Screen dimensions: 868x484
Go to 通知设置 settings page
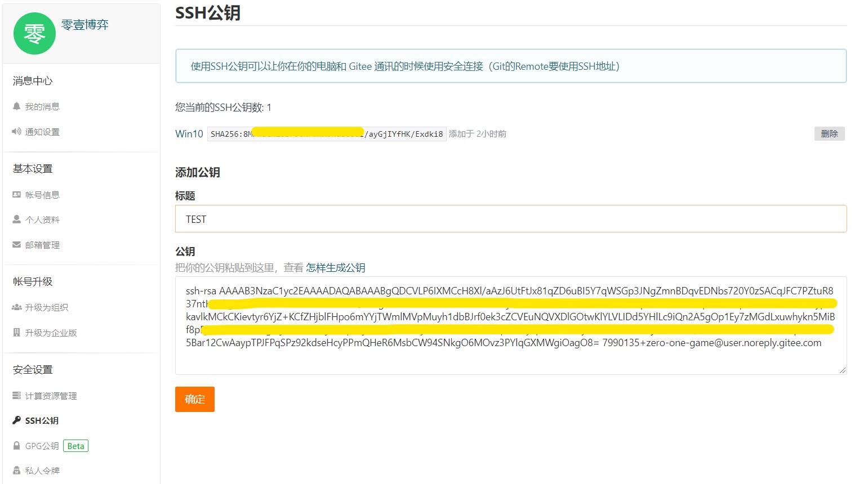coord(42,132)
